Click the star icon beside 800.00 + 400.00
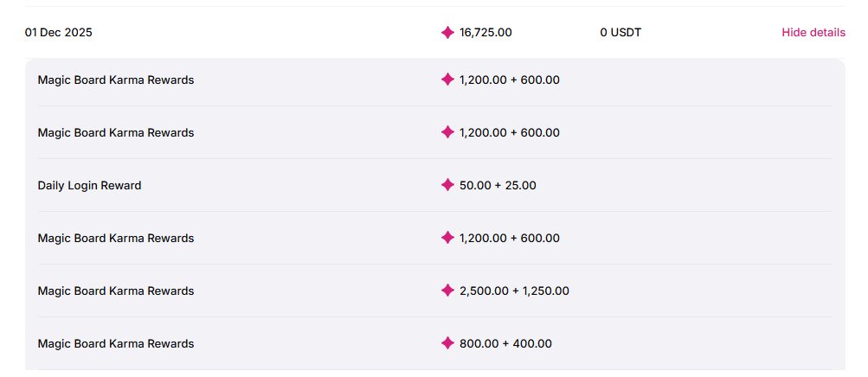 pyautogui.click(x=447, y=343)
